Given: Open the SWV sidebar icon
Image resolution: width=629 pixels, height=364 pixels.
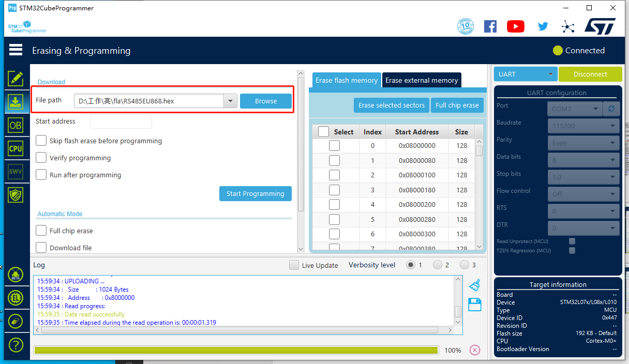Looking at the screenshot, I should [x=16, y=171].
